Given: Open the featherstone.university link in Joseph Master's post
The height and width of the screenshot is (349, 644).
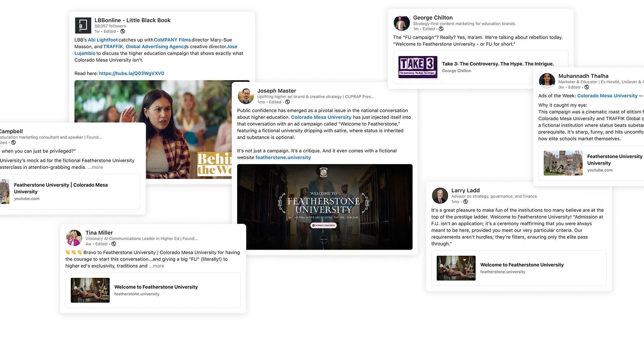Looking at the screenshot, I should click(283, 157).
